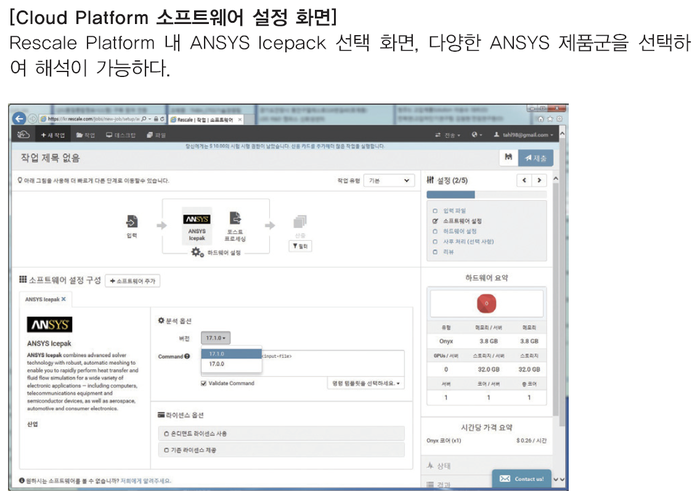Click the 필터 filter button
The height and width of the screenshot is (502, 700).
click(300, 246)
